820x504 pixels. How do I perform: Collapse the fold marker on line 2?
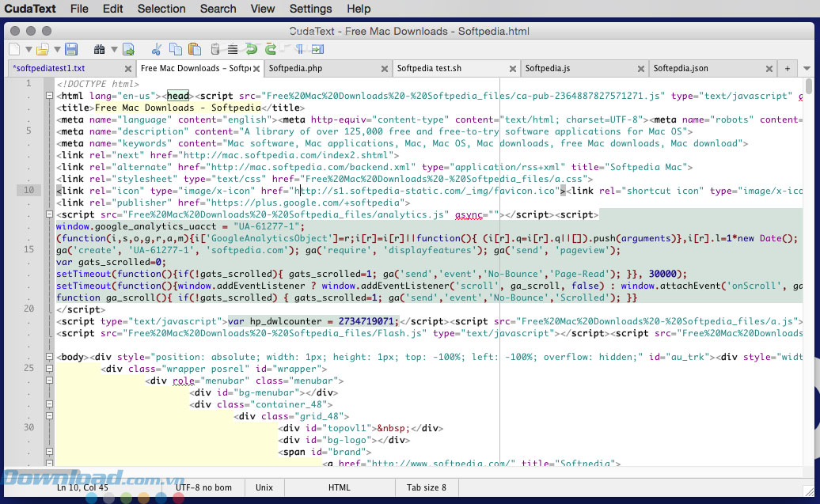click(x=48, y=96)
